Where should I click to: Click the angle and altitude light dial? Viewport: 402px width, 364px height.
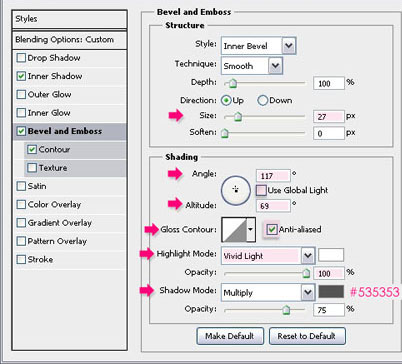(x=236, y=190)
